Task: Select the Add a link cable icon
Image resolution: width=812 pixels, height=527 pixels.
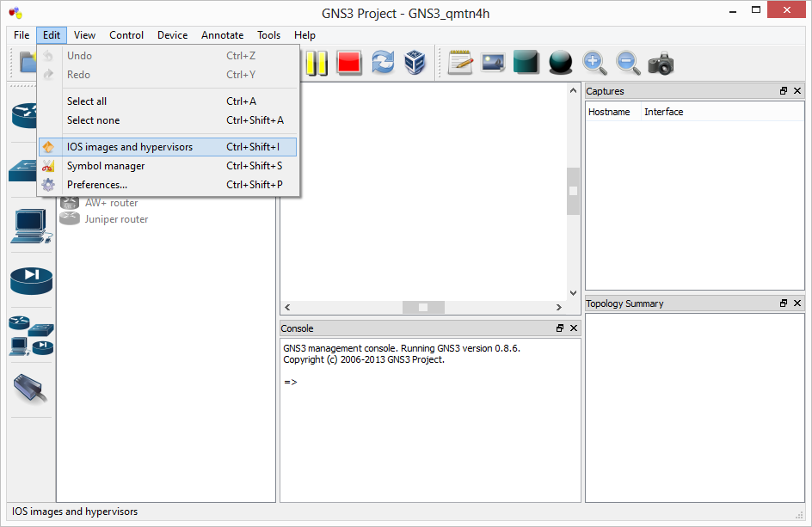Action: tap(31, 389)
